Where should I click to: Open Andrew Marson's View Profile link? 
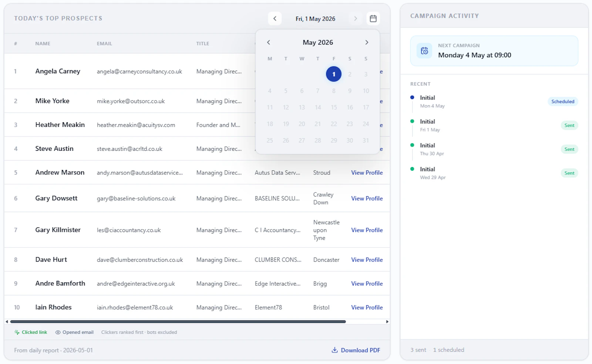tap(367, 173)
